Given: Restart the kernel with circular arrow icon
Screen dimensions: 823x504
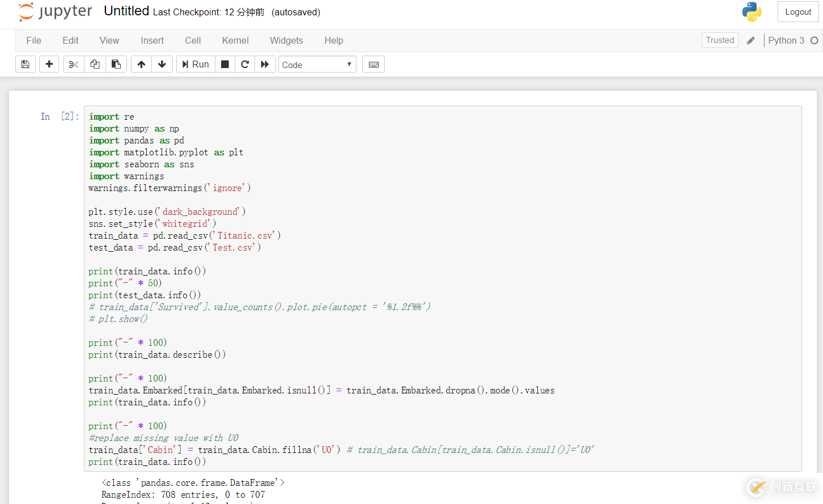Looking at the screenshot, I should click(245, 65).
